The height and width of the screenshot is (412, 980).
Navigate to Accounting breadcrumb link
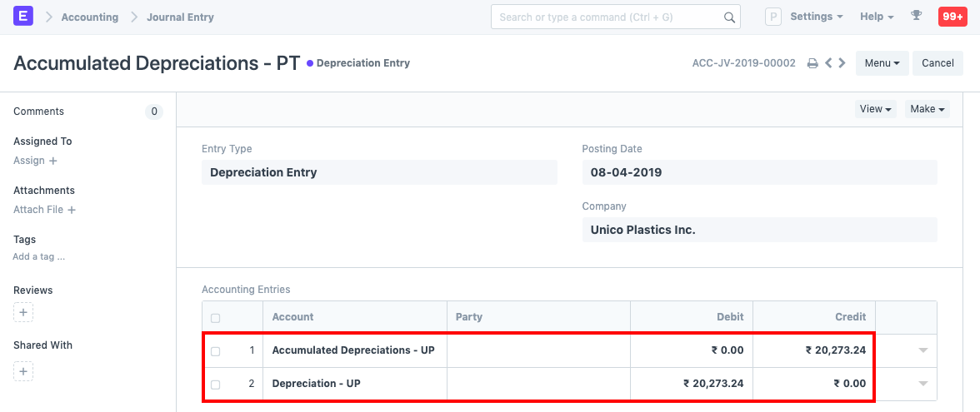pos(90,17)
